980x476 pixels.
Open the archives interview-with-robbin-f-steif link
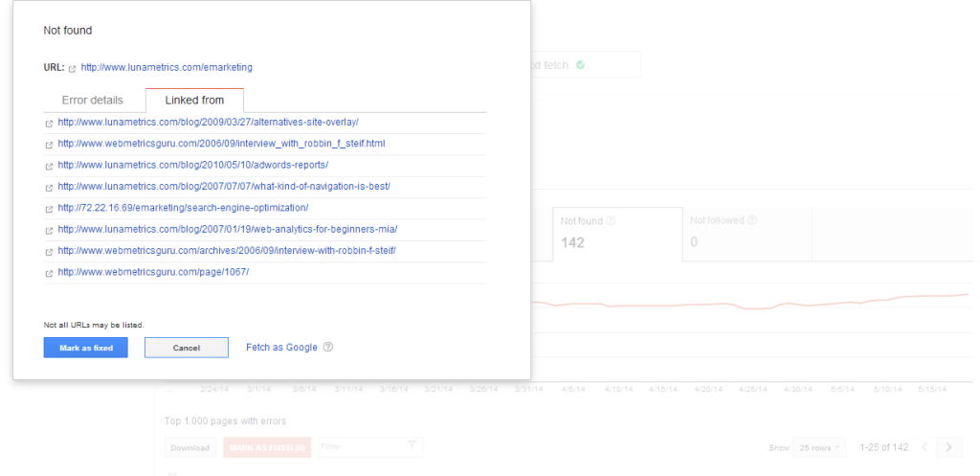[x=227, y=250]
